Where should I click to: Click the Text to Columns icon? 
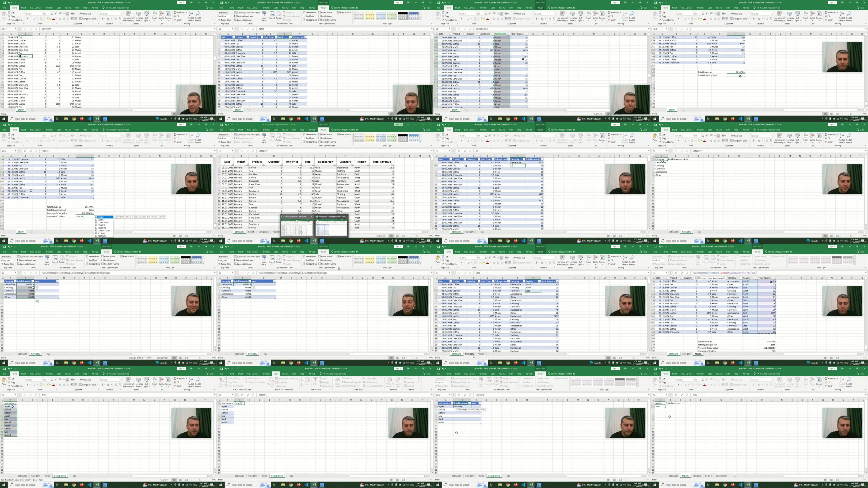coord(337,380)
